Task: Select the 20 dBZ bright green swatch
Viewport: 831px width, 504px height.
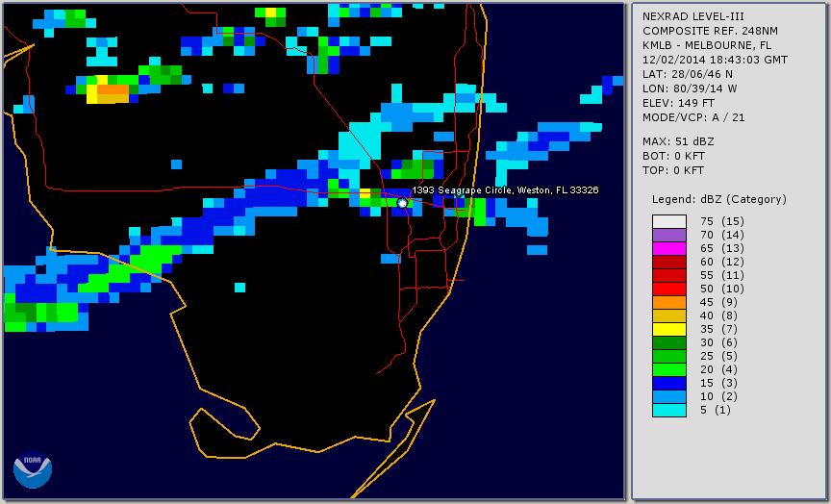Action: pyautogui.click(x=669, y=370)
